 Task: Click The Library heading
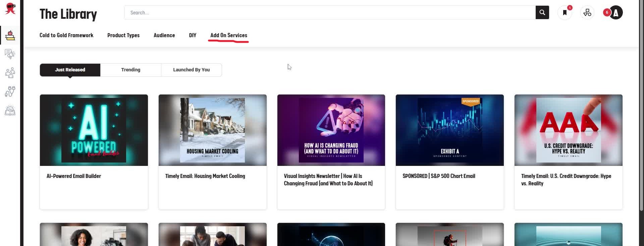click(68, 14)
